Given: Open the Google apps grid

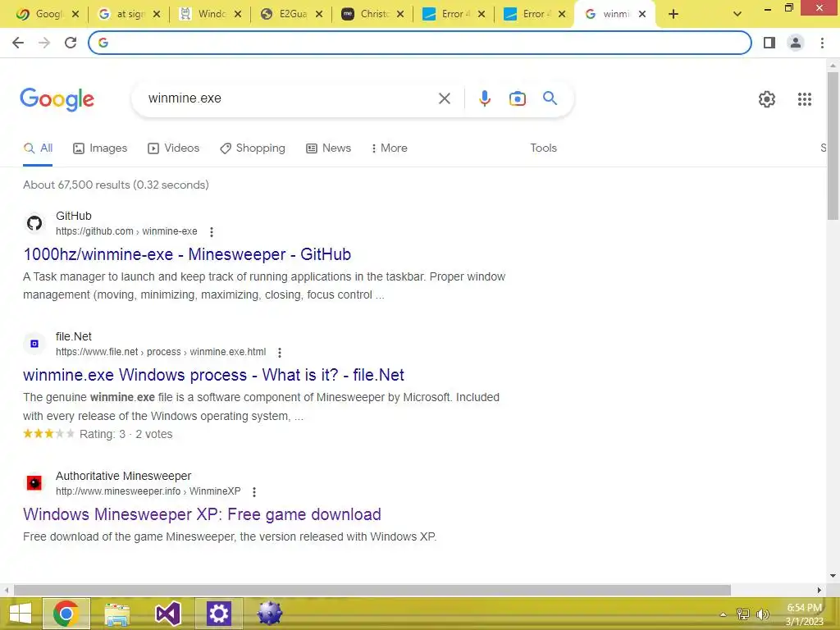Looking at the screenshot, I should click(x=804, y=99).
